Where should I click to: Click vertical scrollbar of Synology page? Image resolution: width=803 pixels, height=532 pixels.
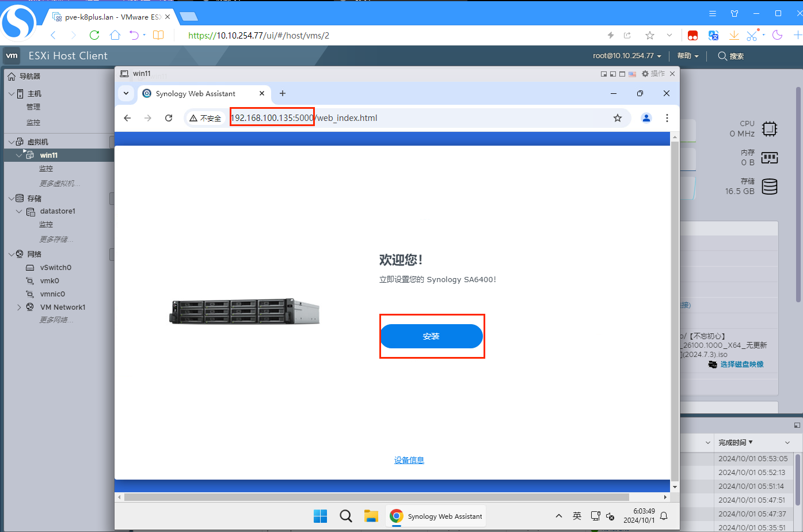pyautogui.click(x=675, y=311)
